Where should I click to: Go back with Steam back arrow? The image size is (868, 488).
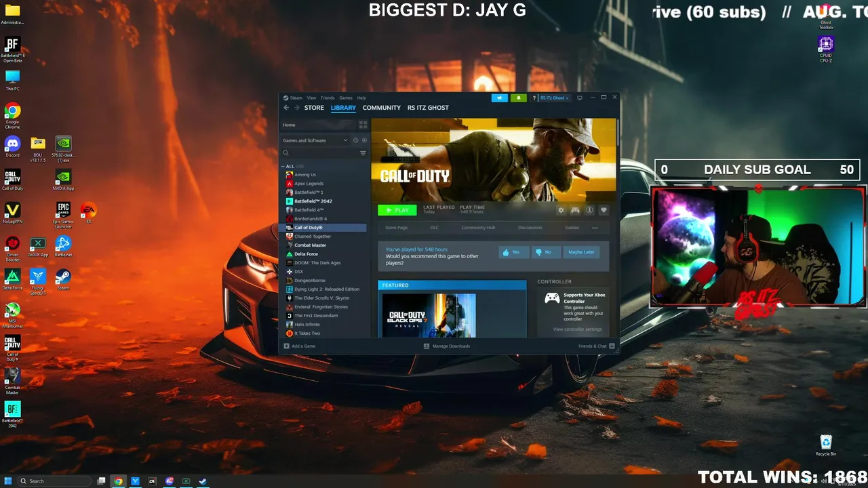tap(286, 108)
